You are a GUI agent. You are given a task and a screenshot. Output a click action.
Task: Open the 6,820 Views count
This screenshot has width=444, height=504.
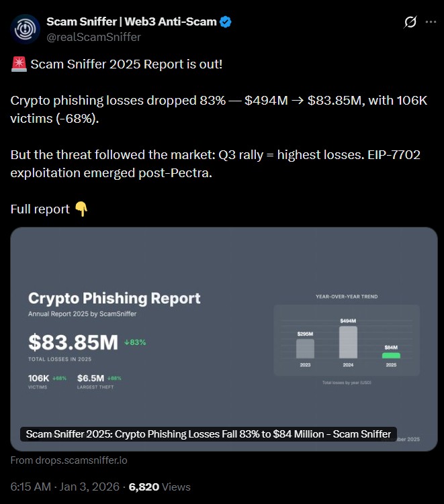(x=160, y=487)
